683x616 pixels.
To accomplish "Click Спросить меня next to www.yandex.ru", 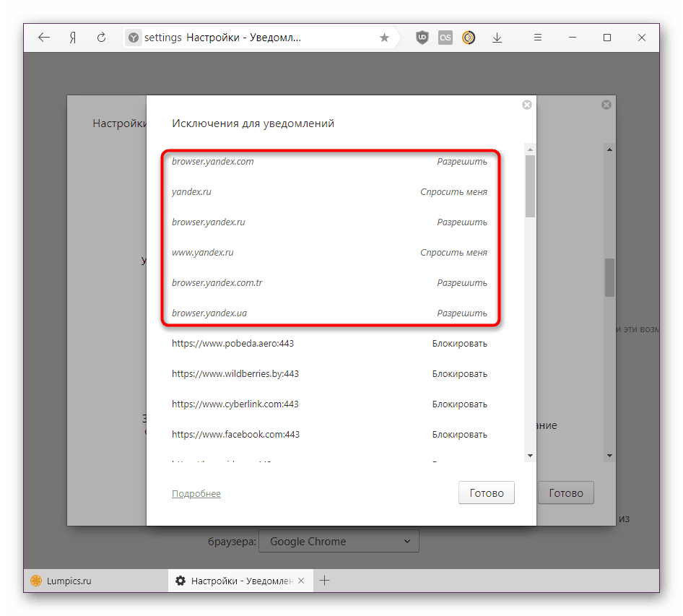I will point(453,253).
